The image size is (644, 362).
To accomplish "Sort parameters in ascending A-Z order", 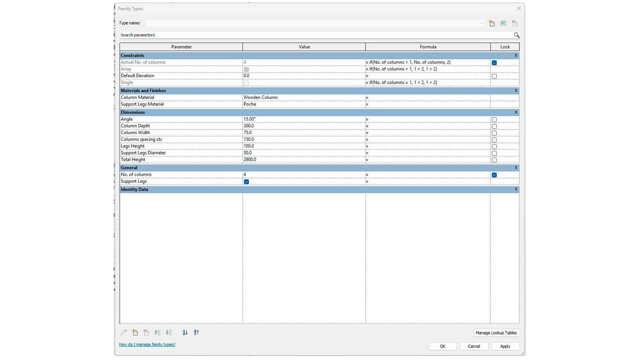I will (185, 333).
